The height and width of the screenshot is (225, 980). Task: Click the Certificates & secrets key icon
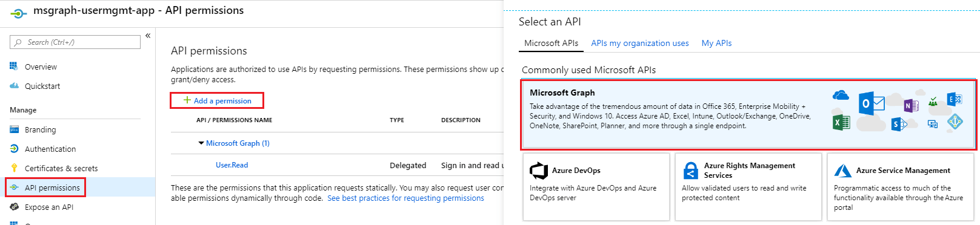coord(14,168)
